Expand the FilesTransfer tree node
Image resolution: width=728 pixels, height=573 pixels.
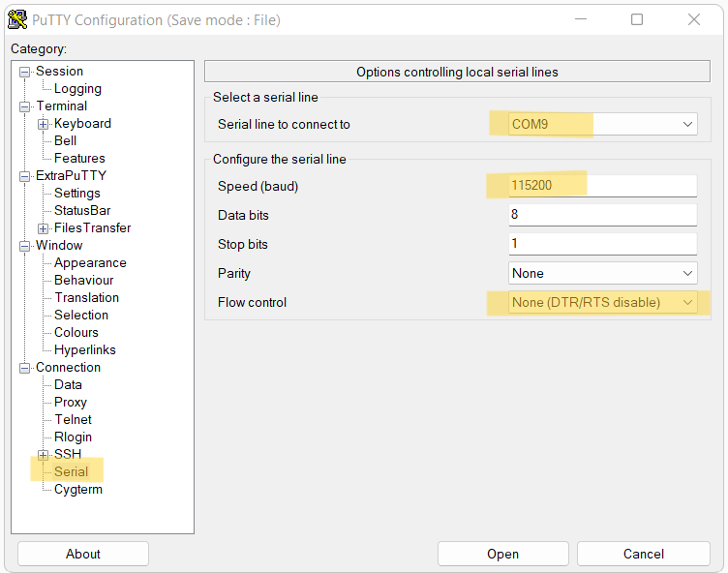coord(44,228)
